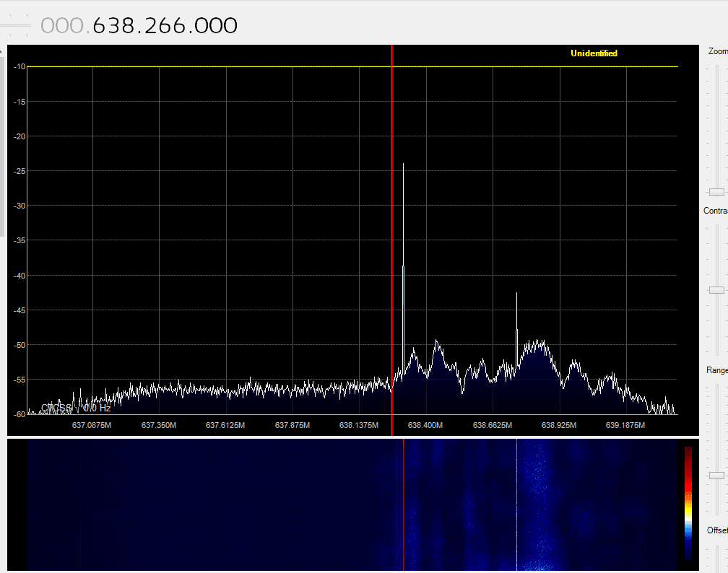Click the CTCSS 0.0 Hz readout
728x573 pixels.
tap(76, 408)
